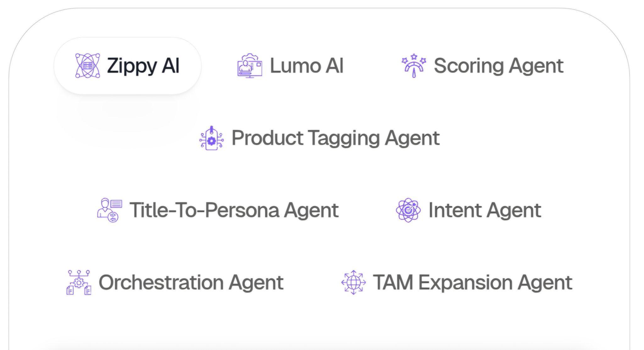Select the Title-To-Persona Agent text label
The image size is (644, 350).
pos(234,211)
